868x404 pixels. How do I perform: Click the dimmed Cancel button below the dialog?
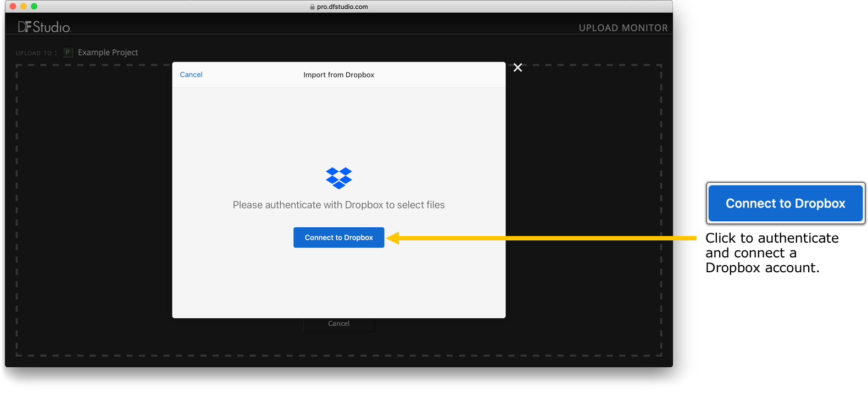point(339,324)
